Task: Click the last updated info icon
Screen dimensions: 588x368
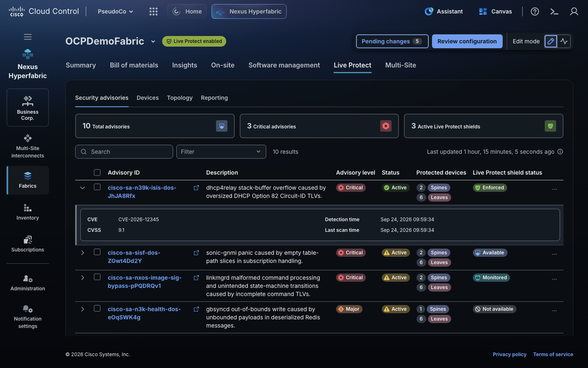Action: click(x=560, y=152)
